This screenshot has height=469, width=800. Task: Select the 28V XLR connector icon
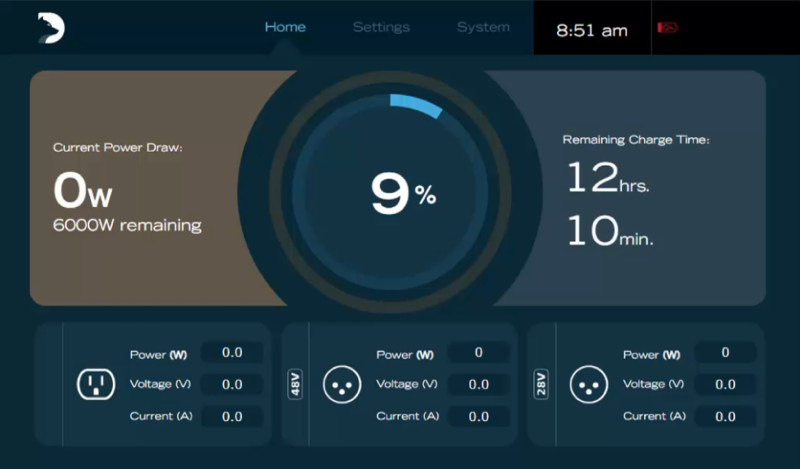click(588, 384)
